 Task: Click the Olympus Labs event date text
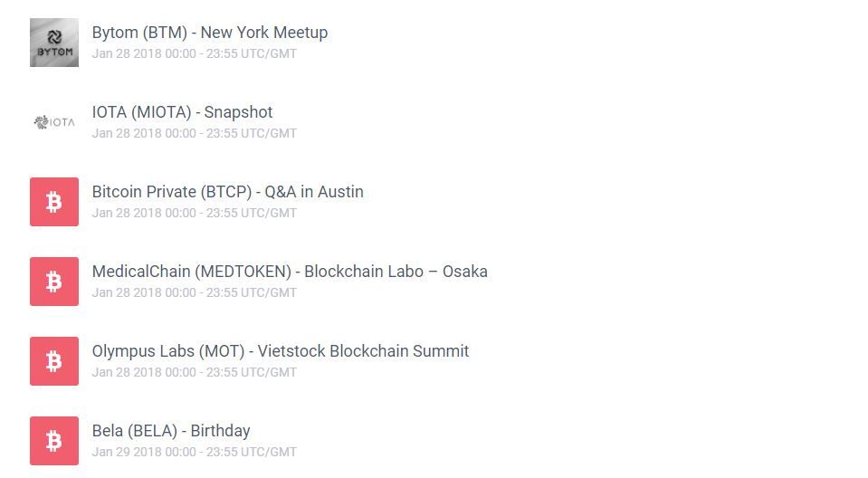click(x=195, y=373)
